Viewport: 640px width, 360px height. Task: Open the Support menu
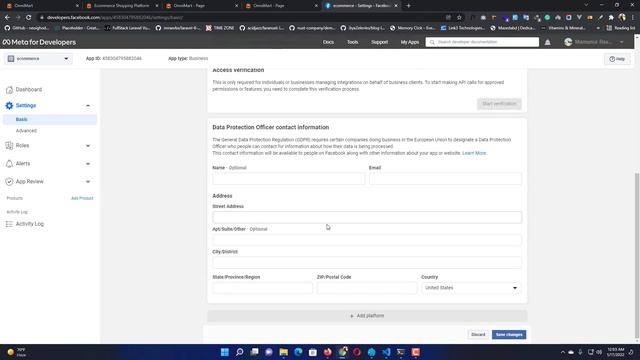point(379,42)
